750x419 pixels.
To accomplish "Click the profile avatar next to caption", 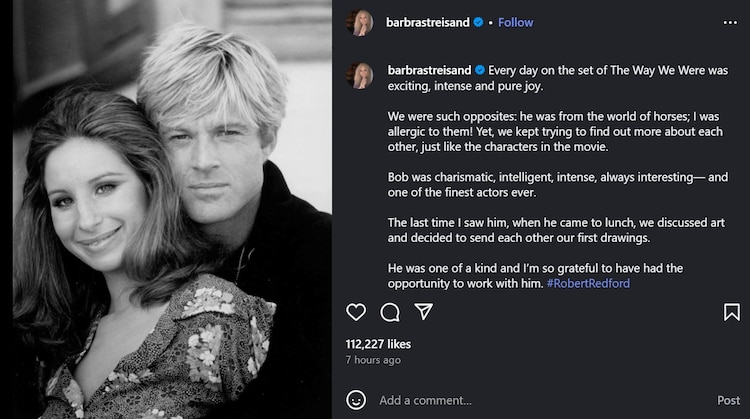I will (361, 74).
